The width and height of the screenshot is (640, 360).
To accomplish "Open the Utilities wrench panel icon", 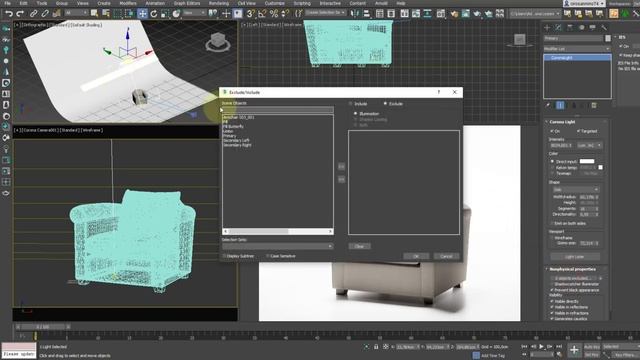I will click(604, 27).
